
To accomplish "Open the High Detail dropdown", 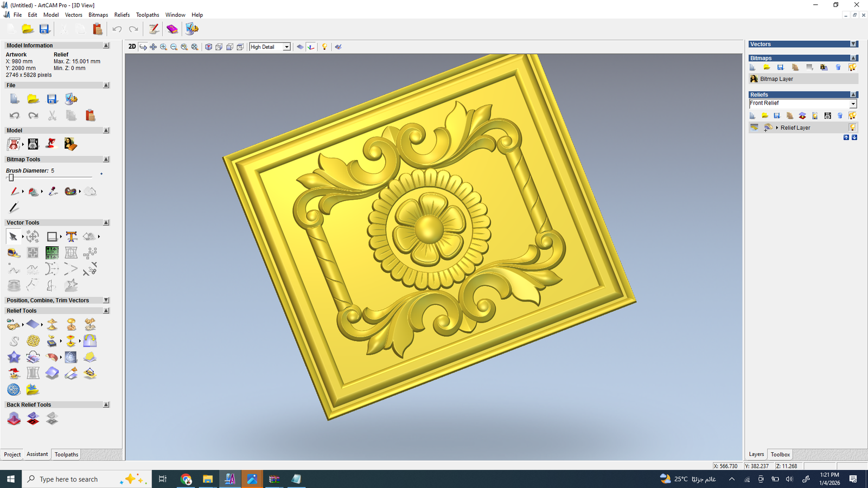I will 286,47.
